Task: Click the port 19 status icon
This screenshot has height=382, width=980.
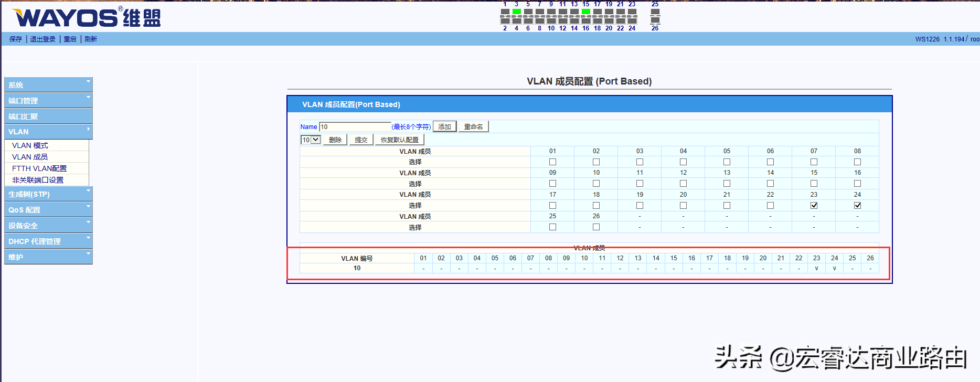Action: click(x=609, y=12)
